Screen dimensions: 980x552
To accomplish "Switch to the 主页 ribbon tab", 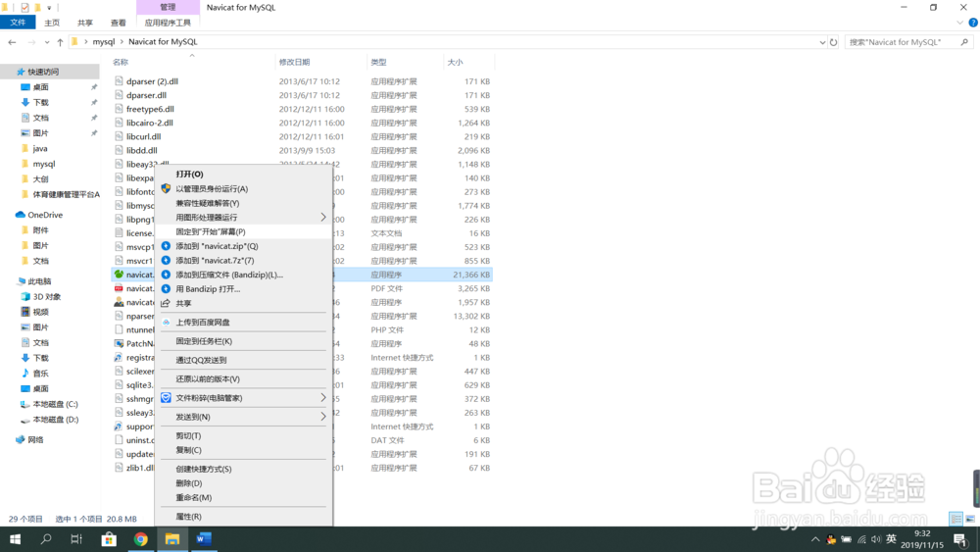I will [x=52, y=23].
